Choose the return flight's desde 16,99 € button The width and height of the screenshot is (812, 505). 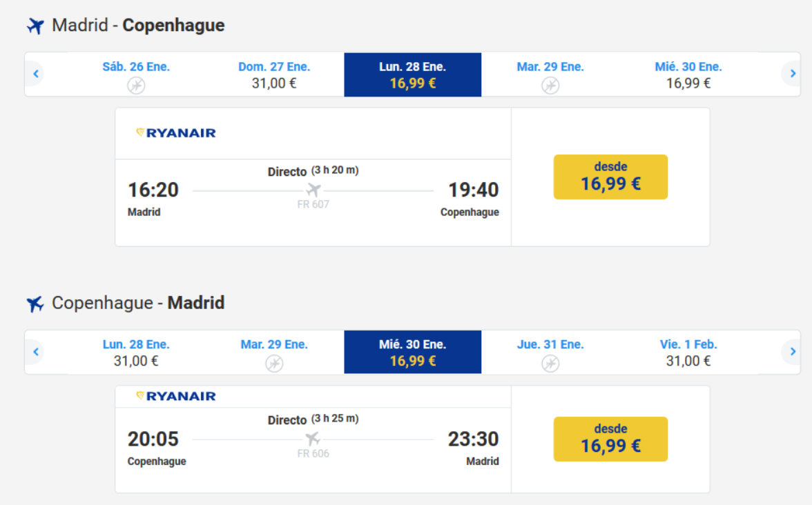(610, 439)
